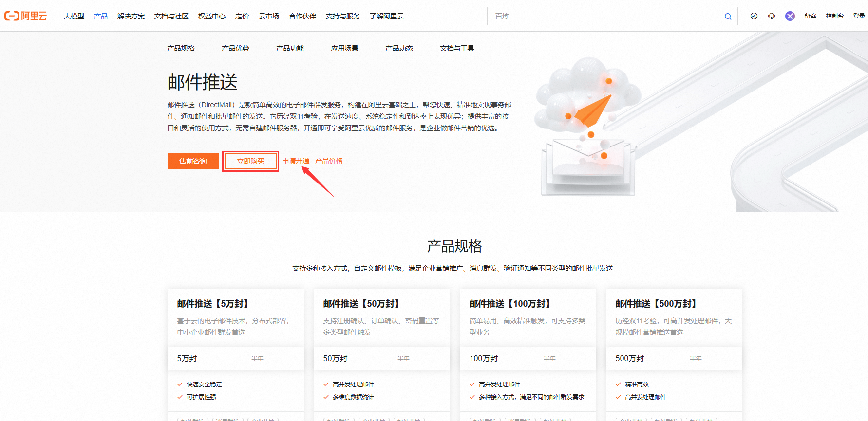868x421 pixels.
Task: Click the 申请开通 link
Action: tap(296, 161)
